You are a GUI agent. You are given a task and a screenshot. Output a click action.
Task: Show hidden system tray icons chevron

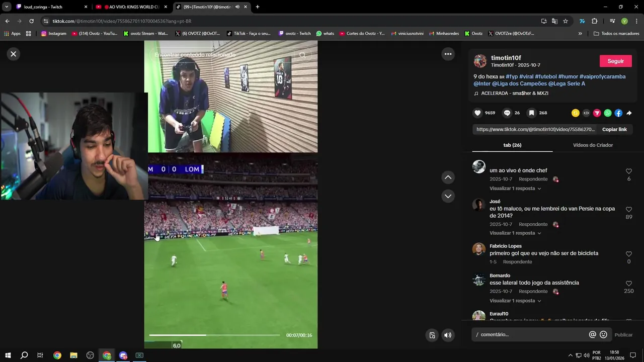click(x=570, y=355)
